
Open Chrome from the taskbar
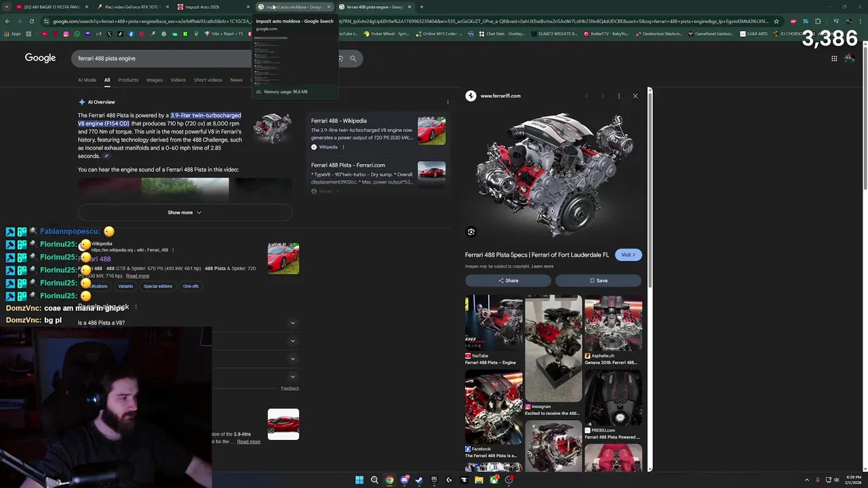(x=389, y=480)
